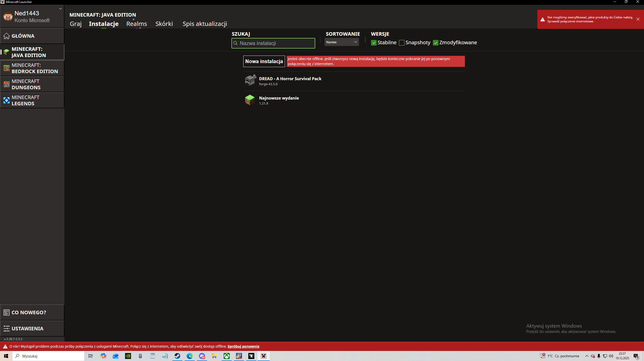Switch to the Skórki tab
644x361 pixels.
164,24
